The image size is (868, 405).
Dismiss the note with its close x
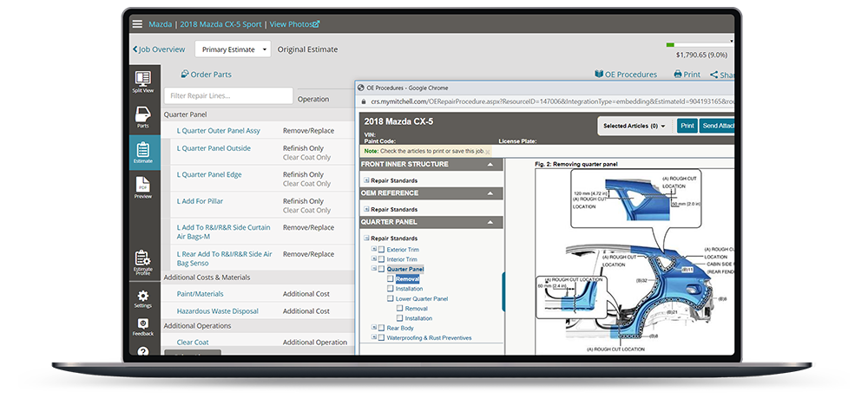(x=487, y=152)
